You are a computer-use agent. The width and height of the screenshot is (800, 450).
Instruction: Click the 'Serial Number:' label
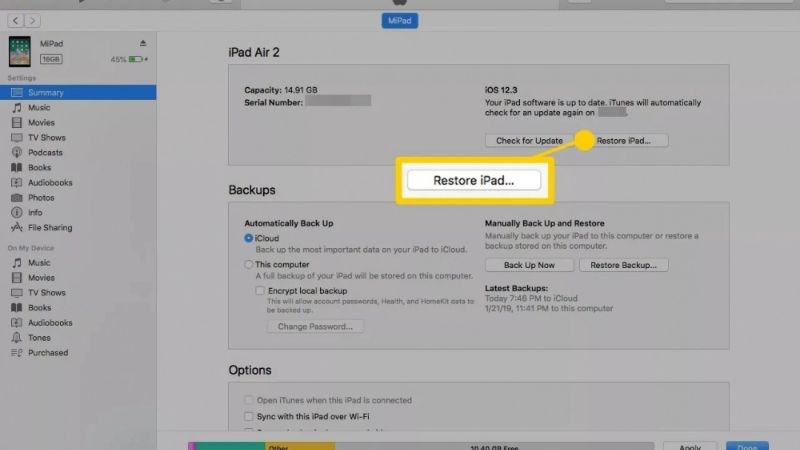pyautogui.click(x=273, y=103)
